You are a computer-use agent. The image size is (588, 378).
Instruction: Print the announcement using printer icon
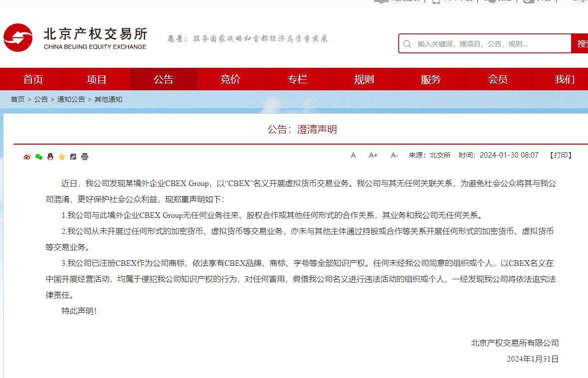84,157
